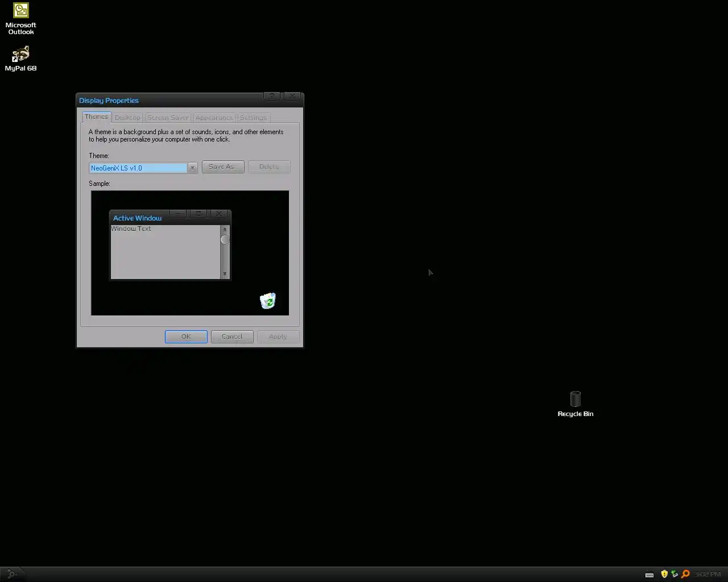The image size is (728, 582).
Task: Click the help question mark in Display Properties
Action: pos(272,96)
